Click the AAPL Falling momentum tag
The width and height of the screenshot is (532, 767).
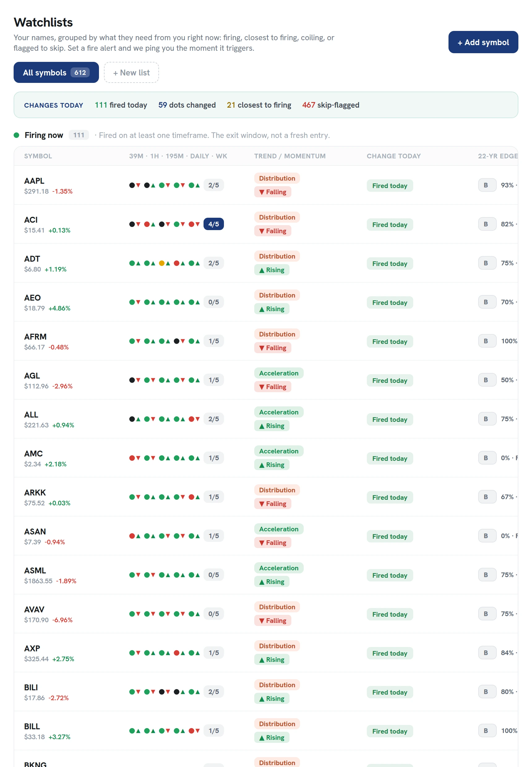pyautogui.click(x=273, y=192)
